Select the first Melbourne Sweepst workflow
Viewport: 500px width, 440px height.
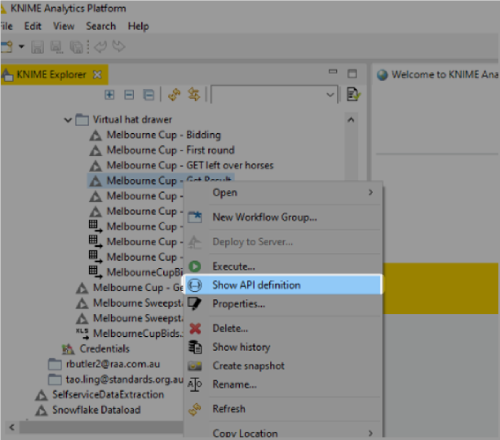click(138, 303)
